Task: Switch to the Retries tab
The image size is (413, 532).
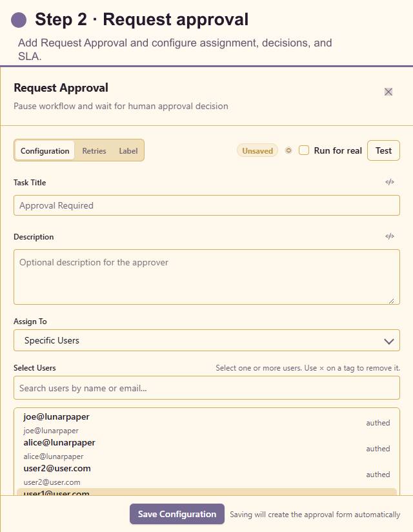Action: tap(94, 150)
